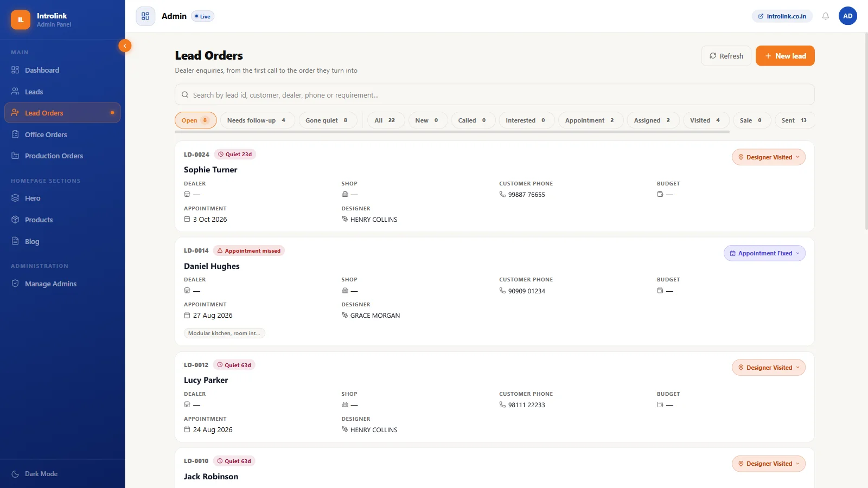The width and height of the screenshot is (868, 488).
Task: Collapse the sidebar with orange arrow
Action: pyautogui.click(x=125, y=46)
